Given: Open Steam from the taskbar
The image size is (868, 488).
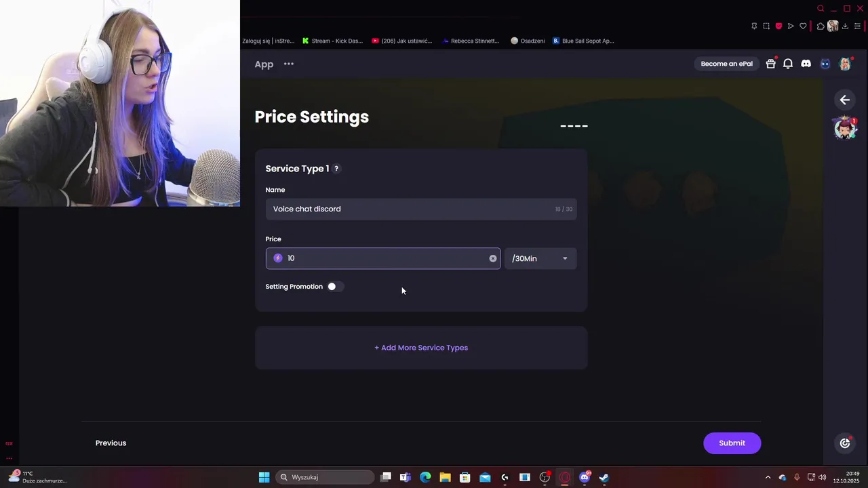Looking at the screenshot, I should click(x=604, y=477).
